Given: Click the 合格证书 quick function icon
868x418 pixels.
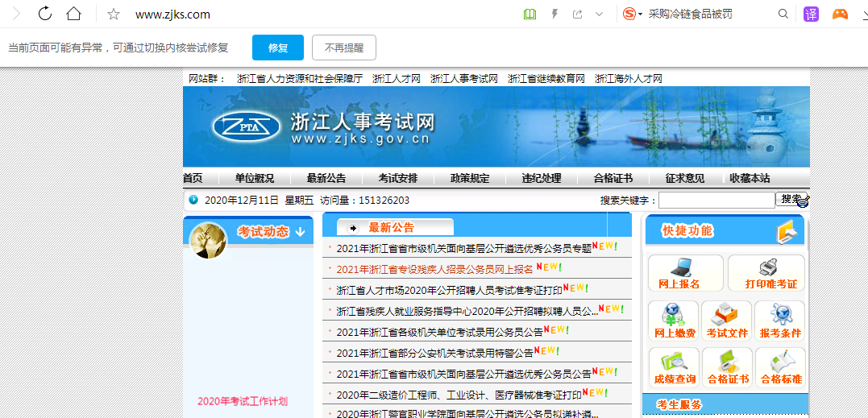Looking at the screenshot, I should pos(728,362).
